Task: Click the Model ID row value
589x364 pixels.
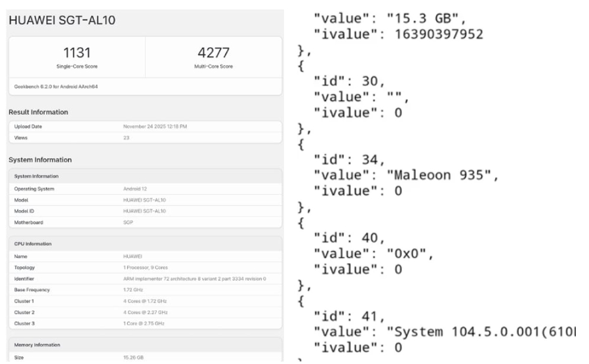Action: click(144, 211)
